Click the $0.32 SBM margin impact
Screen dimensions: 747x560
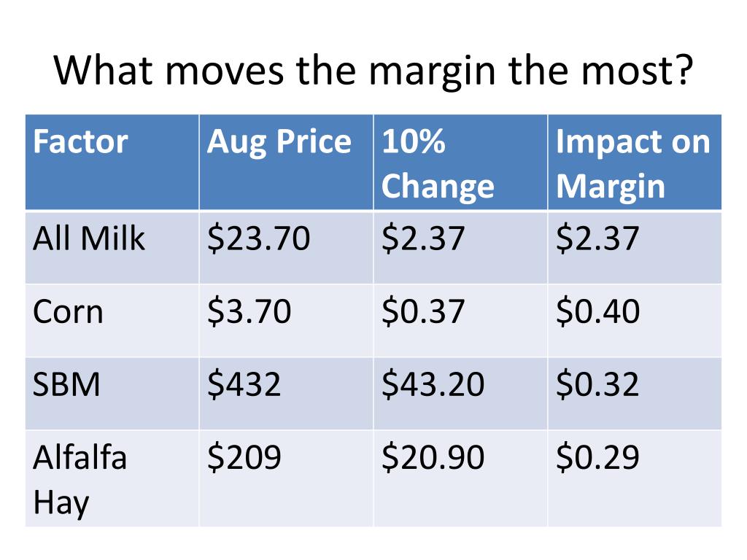coord(635,394)
